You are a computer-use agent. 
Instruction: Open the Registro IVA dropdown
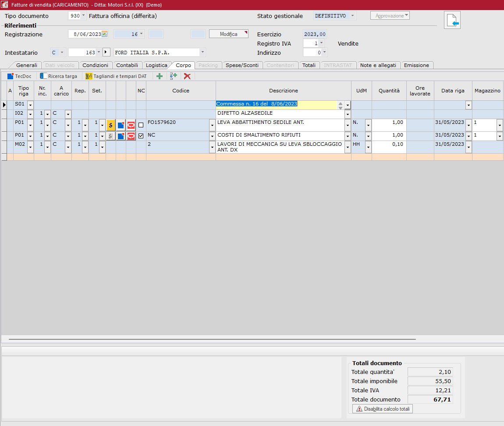pyautogui.click(x=321, y=43)
